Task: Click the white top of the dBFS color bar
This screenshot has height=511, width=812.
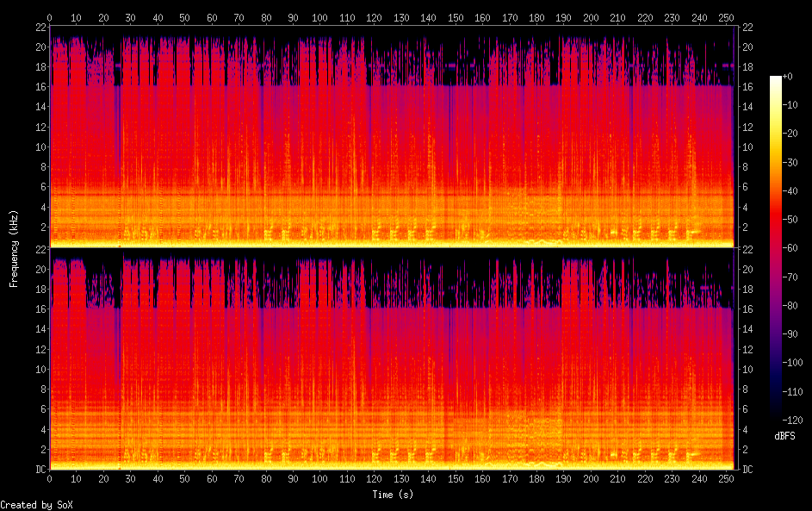Action: (776, 79)
